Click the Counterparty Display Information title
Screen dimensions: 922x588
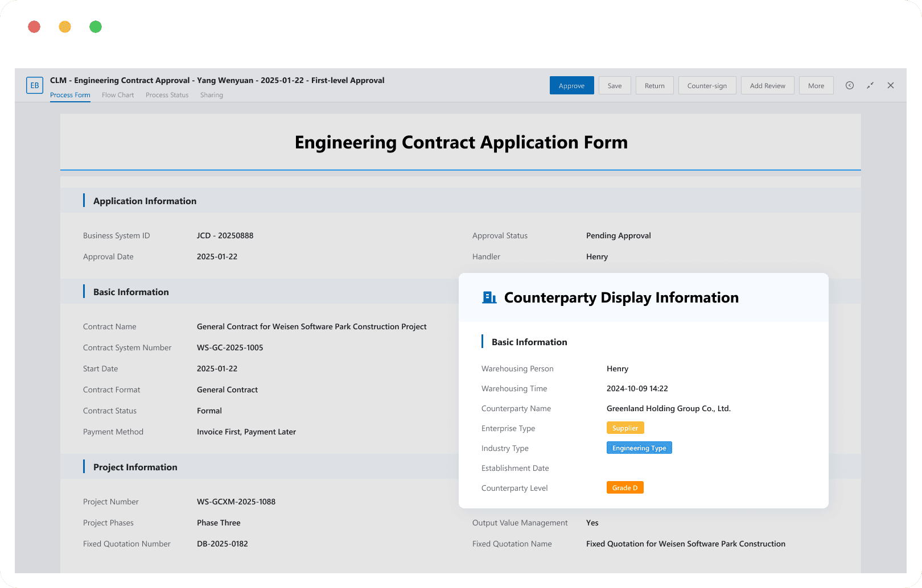[621, 297]
